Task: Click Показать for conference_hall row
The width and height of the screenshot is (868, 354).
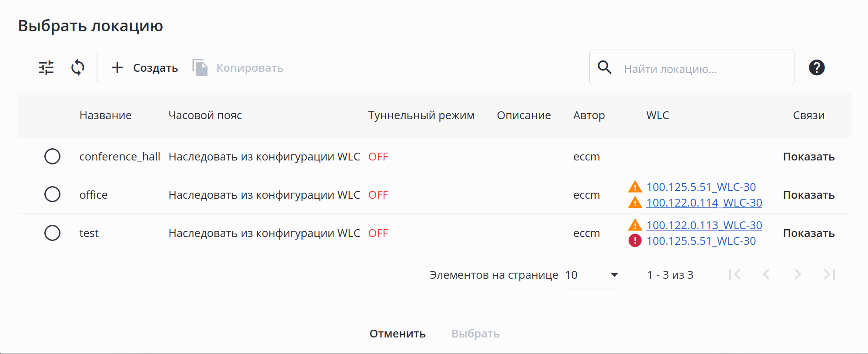Action: pos(808,157)
